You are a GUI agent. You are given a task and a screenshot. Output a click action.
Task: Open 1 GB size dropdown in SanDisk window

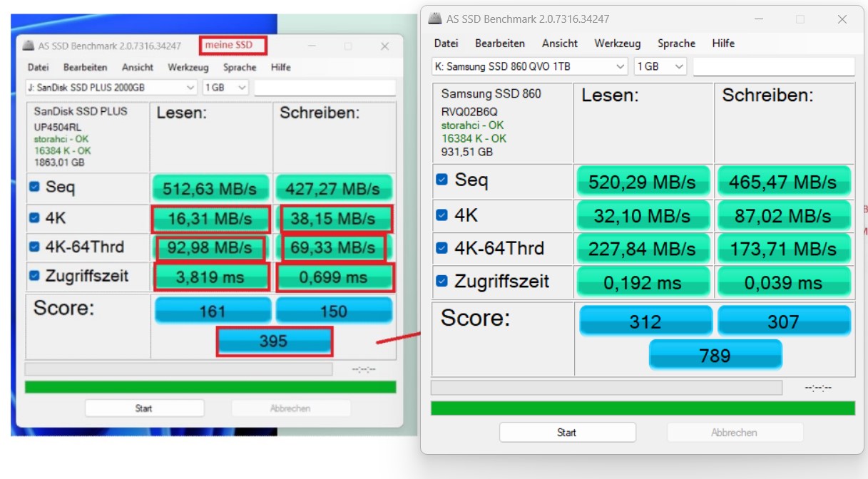click(225, 87)
